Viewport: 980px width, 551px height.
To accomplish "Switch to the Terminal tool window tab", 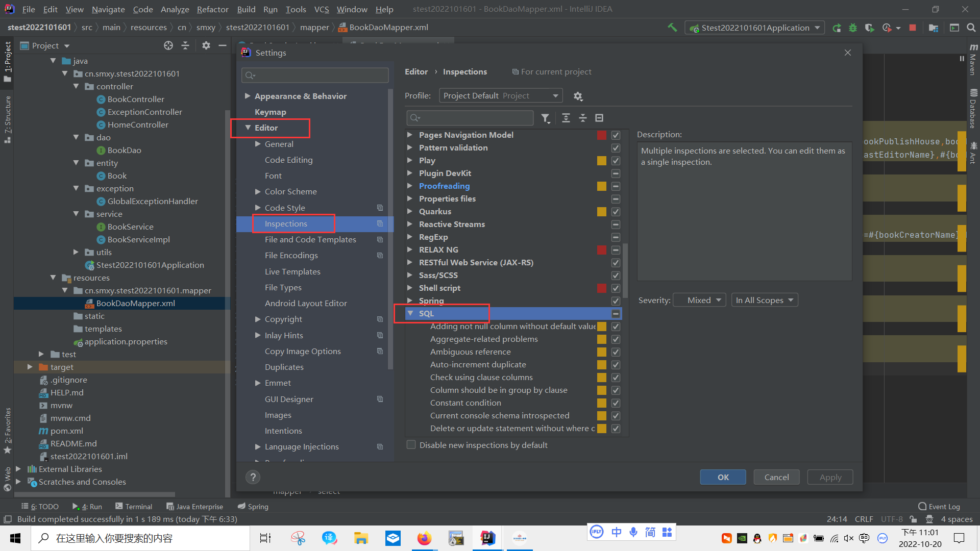I will click(x=134, y=507).
